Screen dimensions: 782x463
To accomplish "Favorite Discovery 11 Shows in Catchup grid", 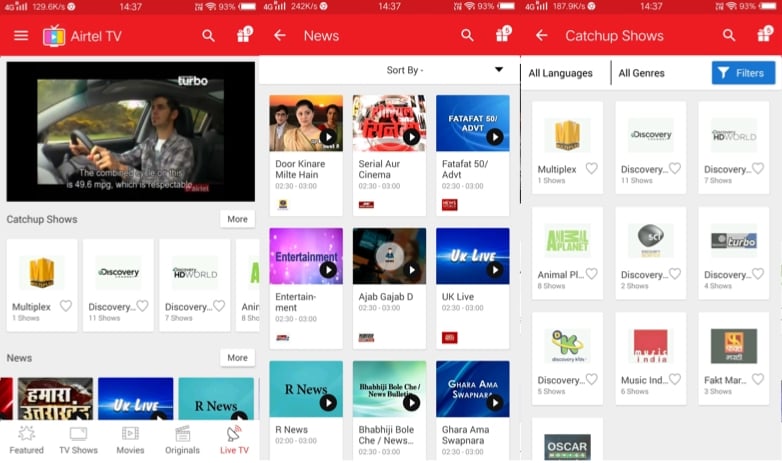I will pos(675,168).
